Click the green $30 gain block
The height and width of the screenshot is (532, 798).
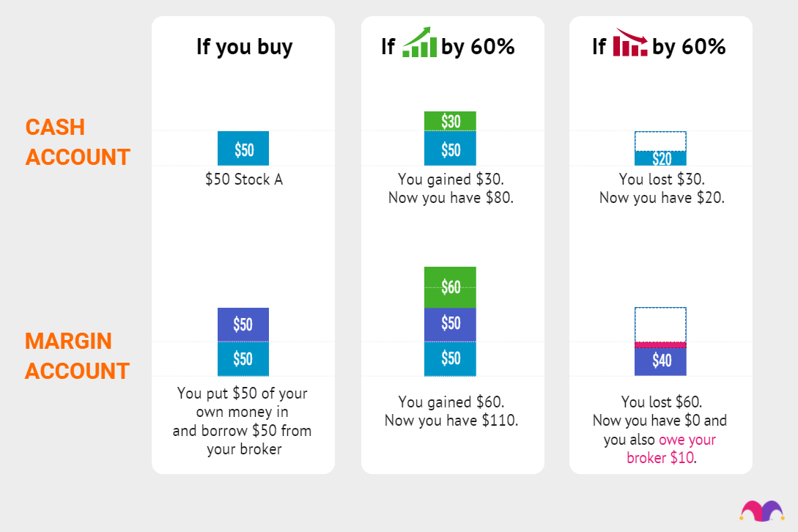pyautogui.click(x=450, y=121)
